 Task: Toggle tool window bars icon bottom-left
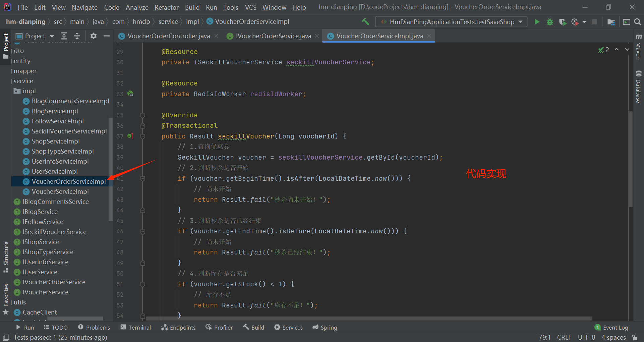6,337
